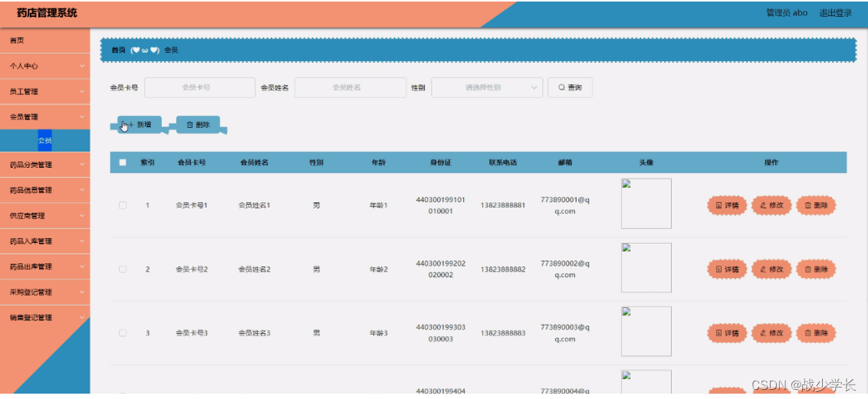This screenshot has height=399, width=868.
Task: Open 采购登记管理 menu
Action: pyautogui.click(x=44, y=292)
